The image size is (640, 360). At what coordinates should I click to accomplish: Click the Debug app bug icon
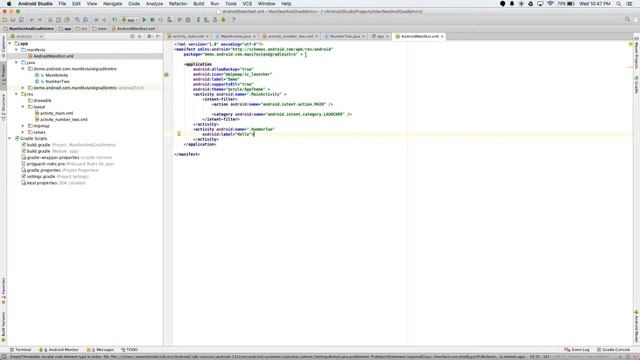152,20
